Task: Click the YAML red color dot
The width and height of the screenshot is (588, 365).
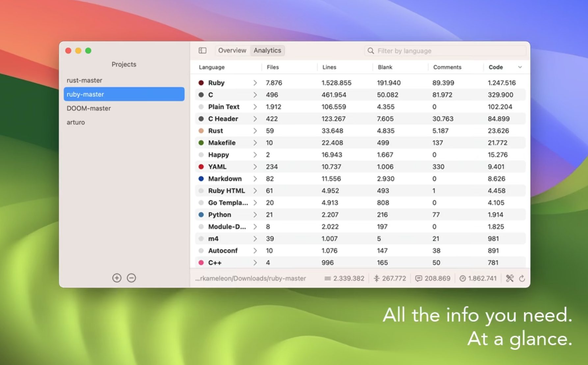Action: coord(201,167)
